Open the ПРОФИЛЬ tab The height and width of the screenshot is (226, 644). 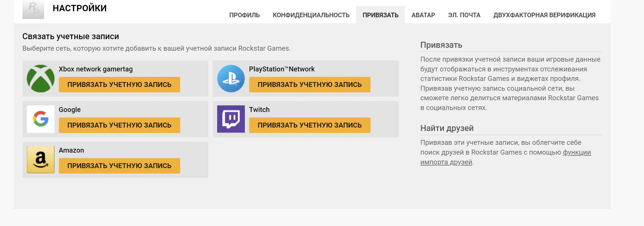[245, 15]
